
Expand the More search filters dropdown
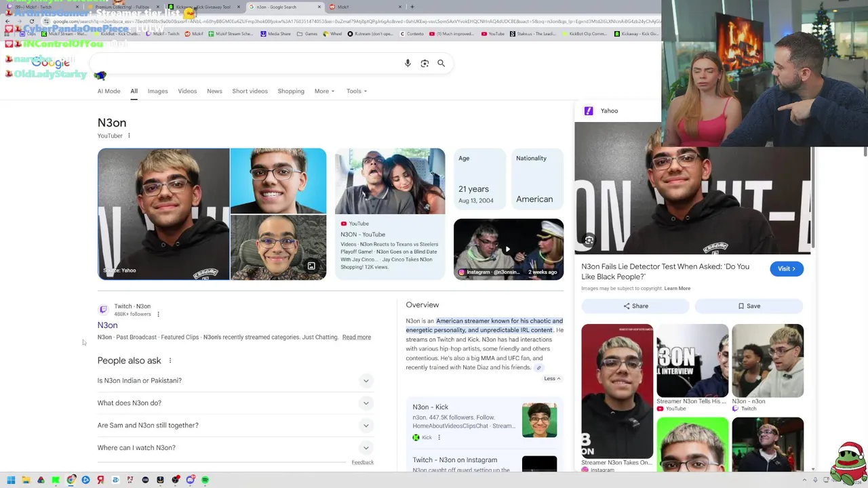tap(324, 91)
